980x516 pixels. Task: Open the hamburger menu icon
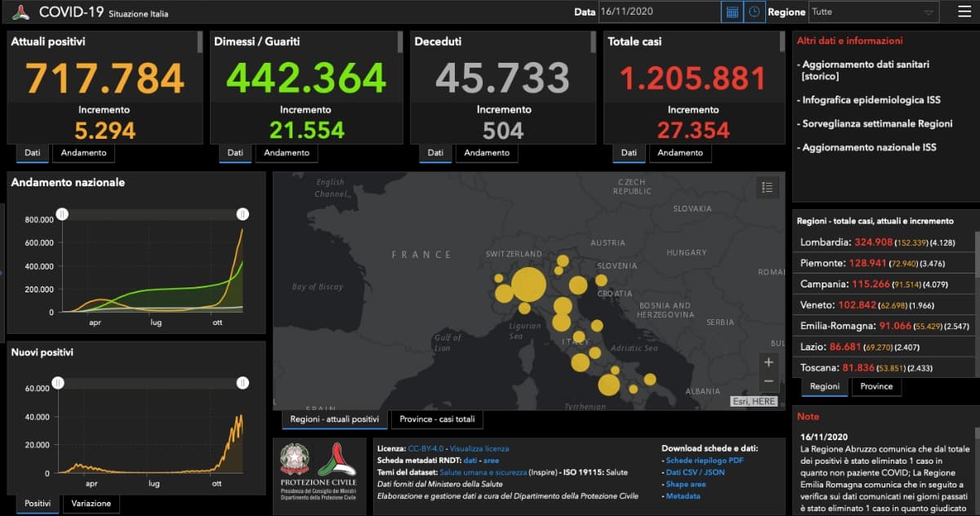[964, 12]
